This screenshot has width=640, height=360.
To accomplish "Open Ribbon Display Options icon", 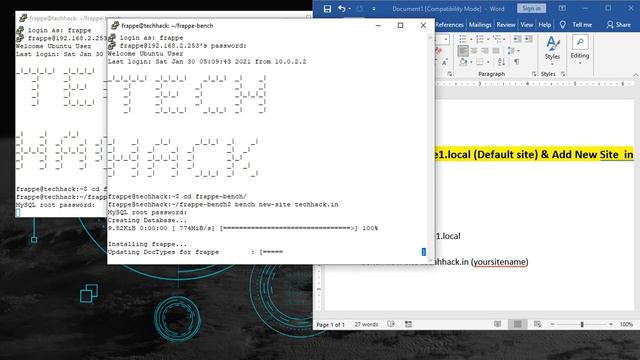I will [x=562, y=8].
